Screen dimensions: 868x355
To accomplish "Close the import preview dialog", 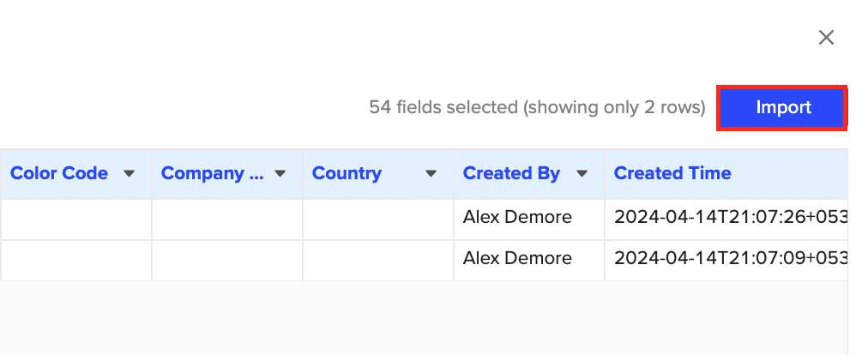I will [x=826, y=37].
